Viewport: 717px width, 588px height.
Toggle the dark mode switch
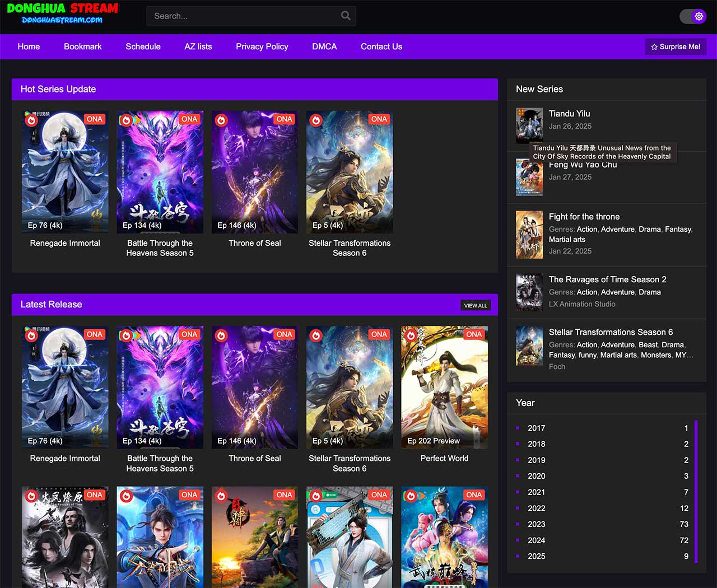point(692,16)
